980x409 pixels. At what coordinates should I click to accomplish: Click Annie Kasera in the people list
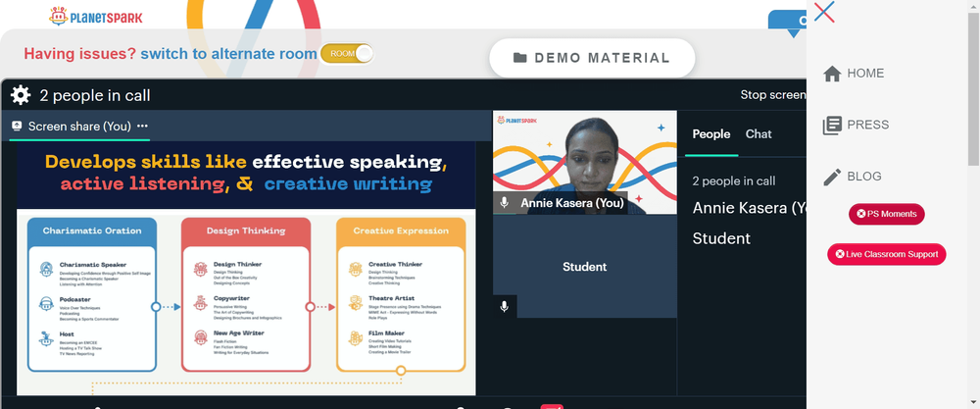(x=749, y=208)
